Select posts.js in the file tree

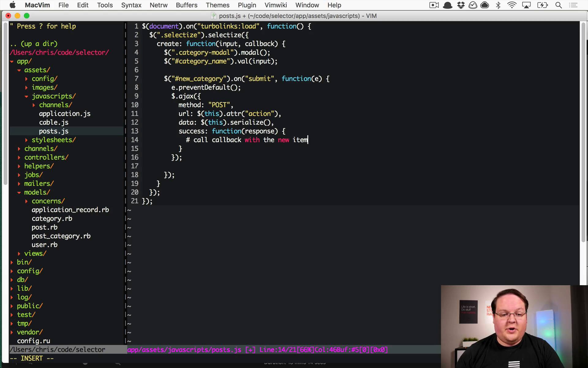click(x=54, y=131)
